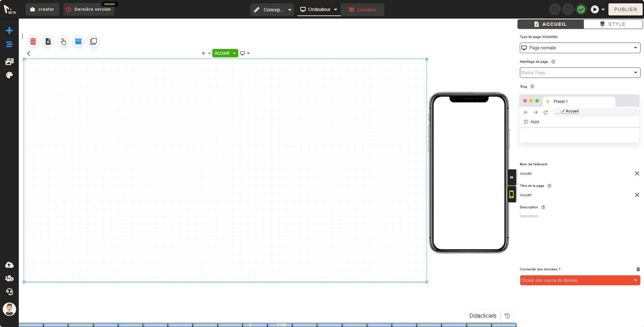The height and width of the screenshot is (327, 644).
Task: Open the Données tab
Action: tap(363, 10)
